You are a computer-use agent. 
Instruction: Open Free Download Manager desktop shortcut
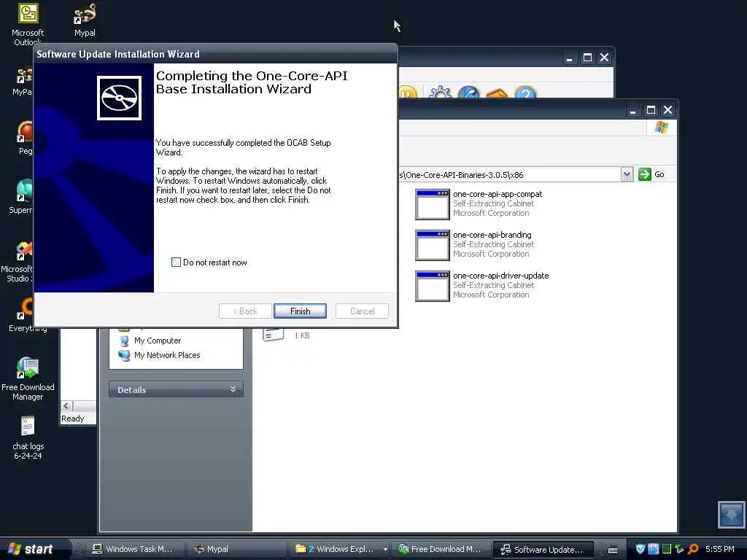point(28,379)
